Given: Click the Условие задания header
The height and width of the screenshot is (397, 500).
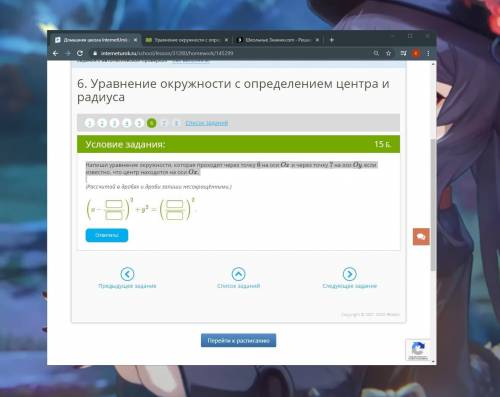Looking at the screenshot, I should tap(125, 144).
